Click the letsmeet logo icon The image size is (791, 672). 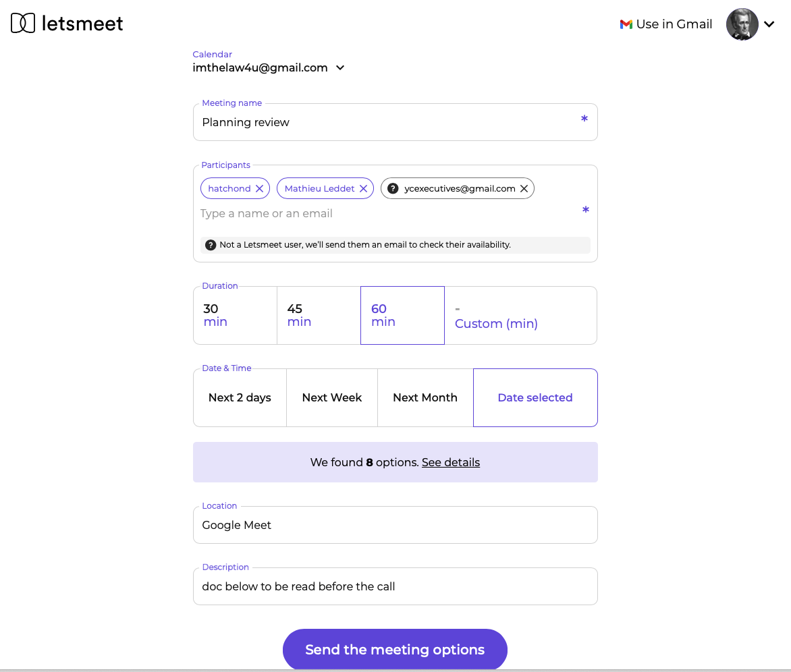click(x=23, y=23)
